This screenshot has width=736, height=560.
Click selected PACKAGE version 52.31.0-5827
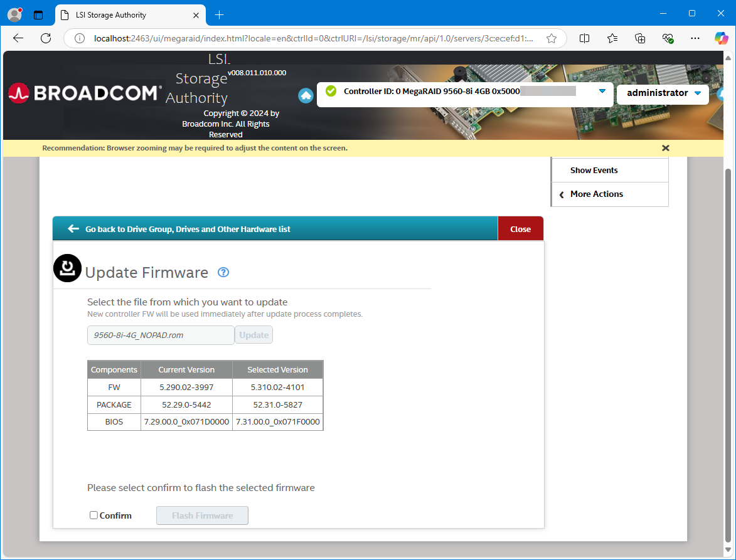[277, 404]
